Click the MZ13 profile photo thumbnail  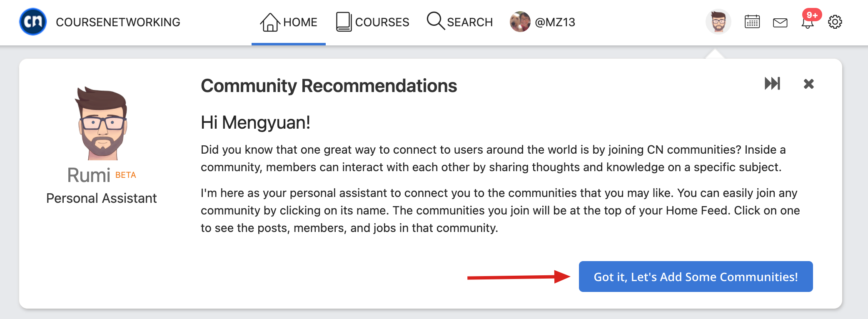520,22
